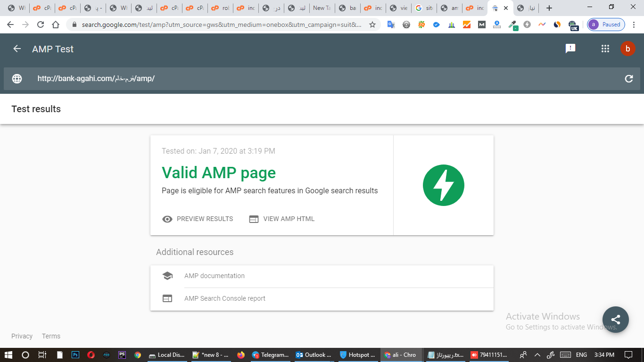Click graduation cap icon next to AMP documentation
The height and width of the screenshot is (362, 644).
(x=167, y=276)
